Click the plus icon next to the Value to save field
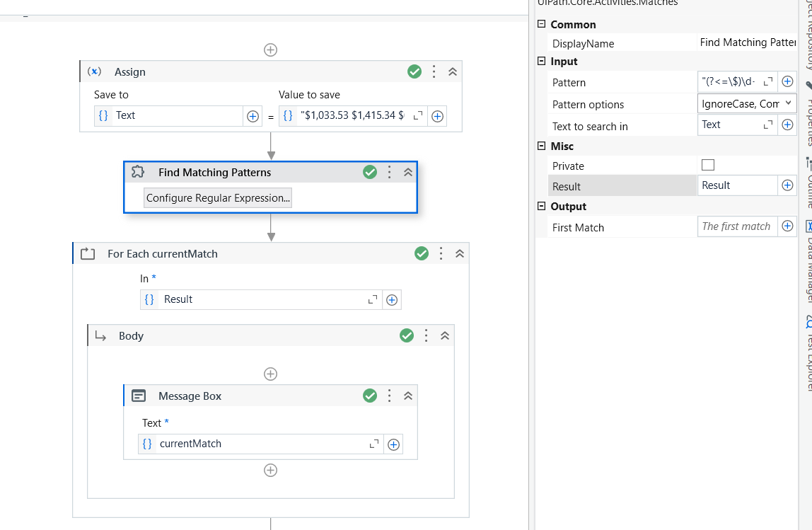Screen dimensions: 812x530 (x=437, y=116)
